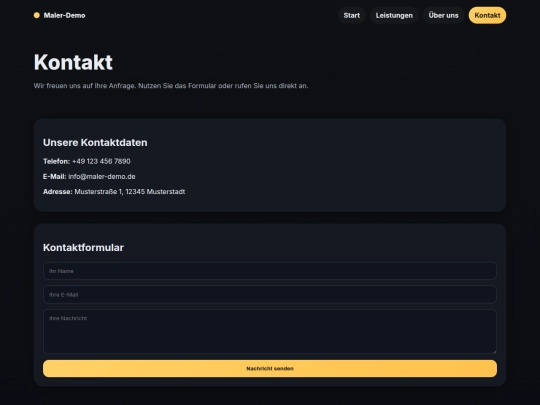Click the Maler-Demo logo link
The width and height of the screenshot is (540, 405).
click(60, 15)
